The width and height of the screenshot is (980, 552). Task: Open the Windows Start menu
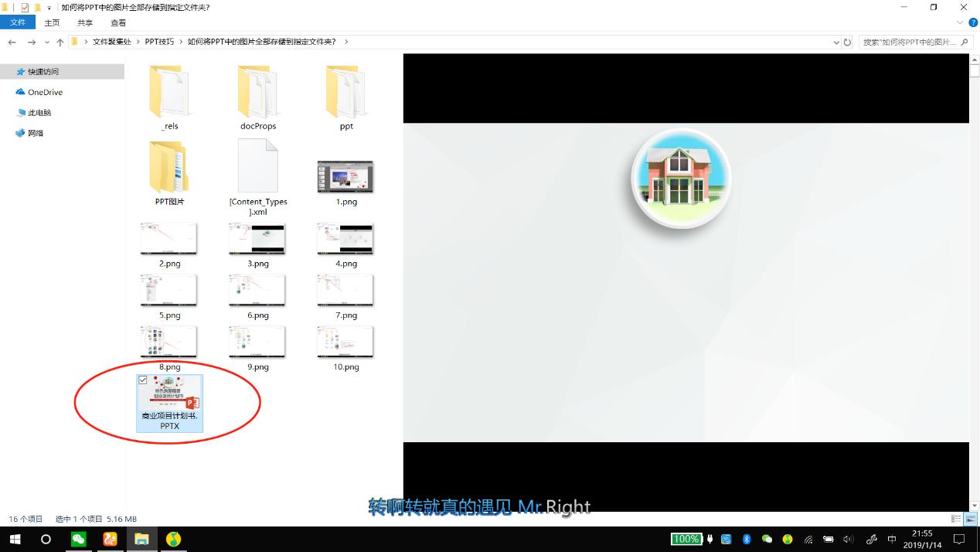(x=15, y=539)
